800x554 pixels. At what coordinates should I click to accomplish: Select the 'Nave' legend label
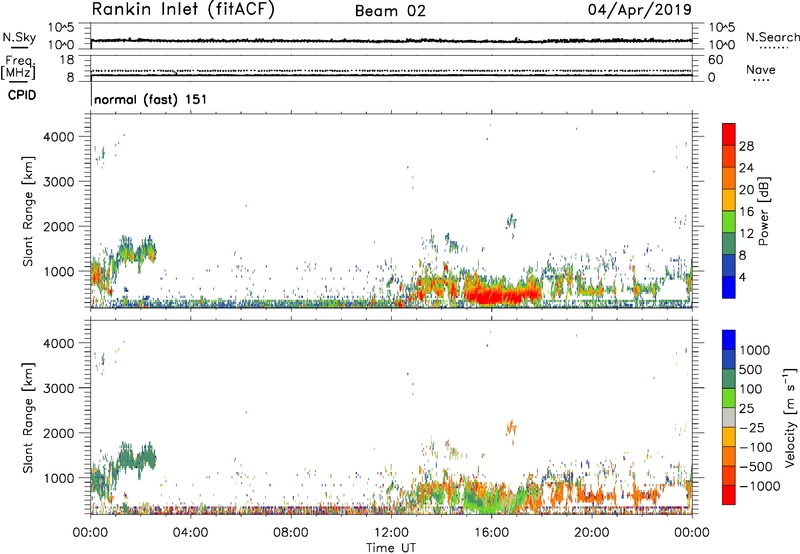point(761,69)
